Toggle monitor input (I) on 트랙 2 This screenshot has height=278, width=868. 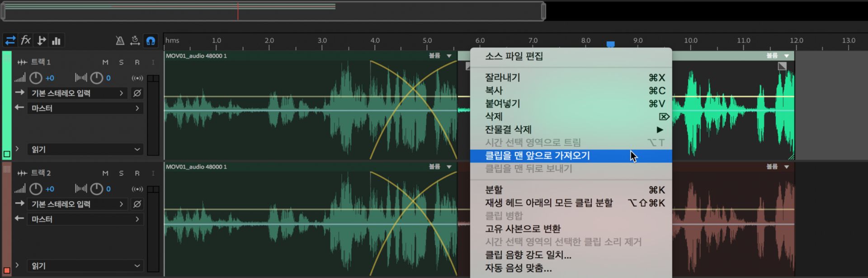153,173
